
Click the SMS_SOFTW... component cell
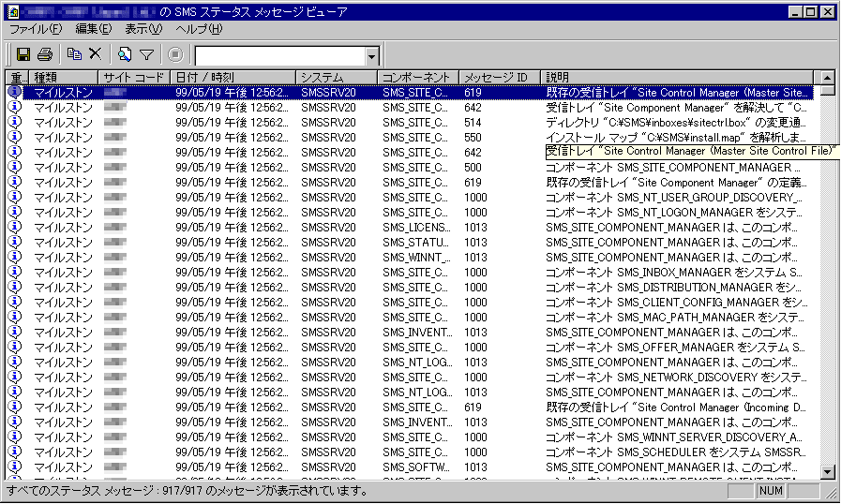[x=415, y=467]
